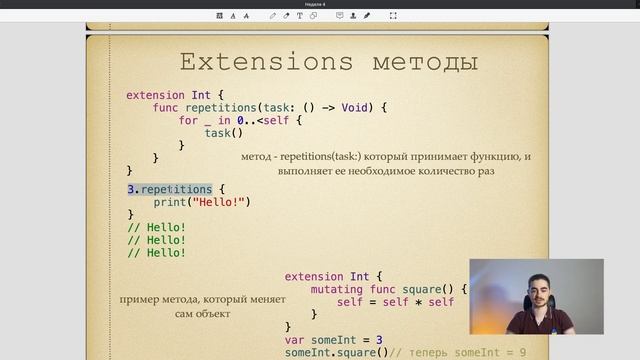Select the stamp tool

353,16
